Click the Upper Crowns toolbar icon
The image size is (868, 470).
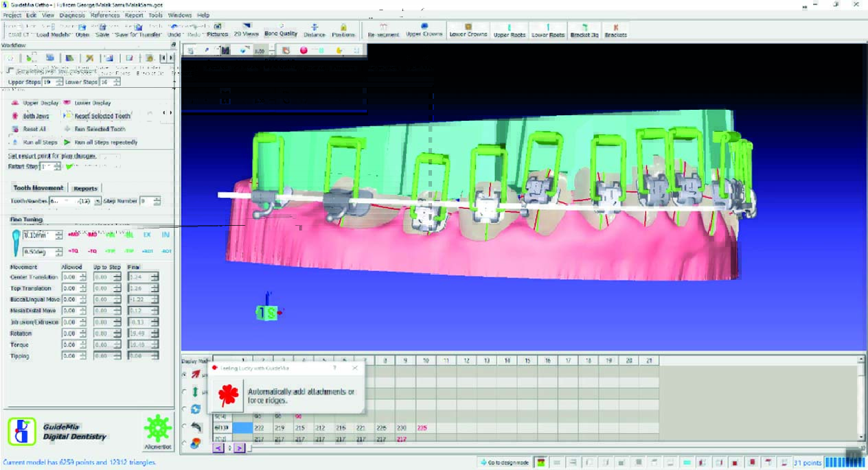(424, 30)
